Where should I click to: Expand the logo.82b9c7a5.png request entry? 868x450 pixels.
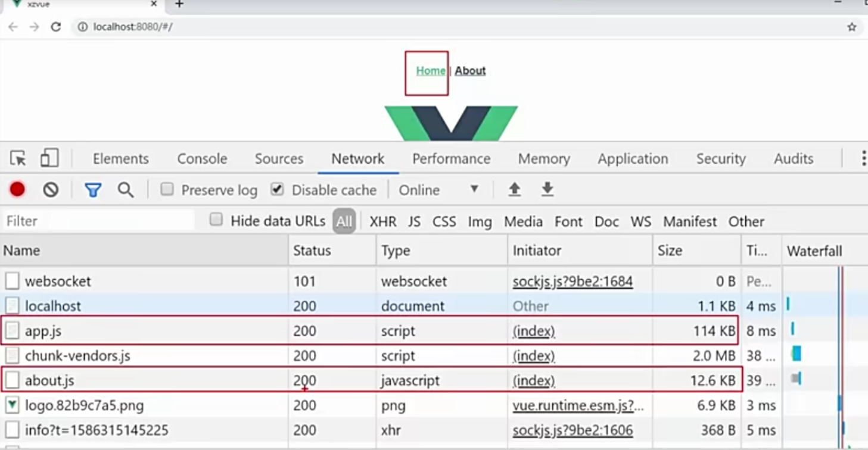pyautogui.click(x=13, y=405)
